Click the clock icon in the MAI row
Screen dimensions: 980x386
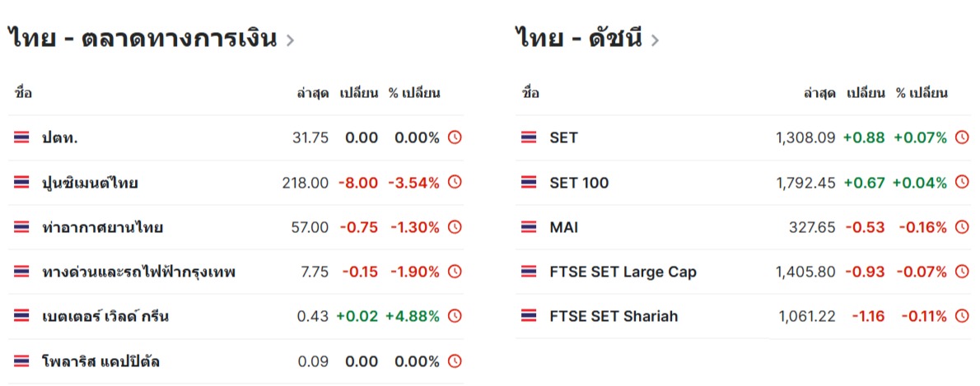tap(962, 227)
